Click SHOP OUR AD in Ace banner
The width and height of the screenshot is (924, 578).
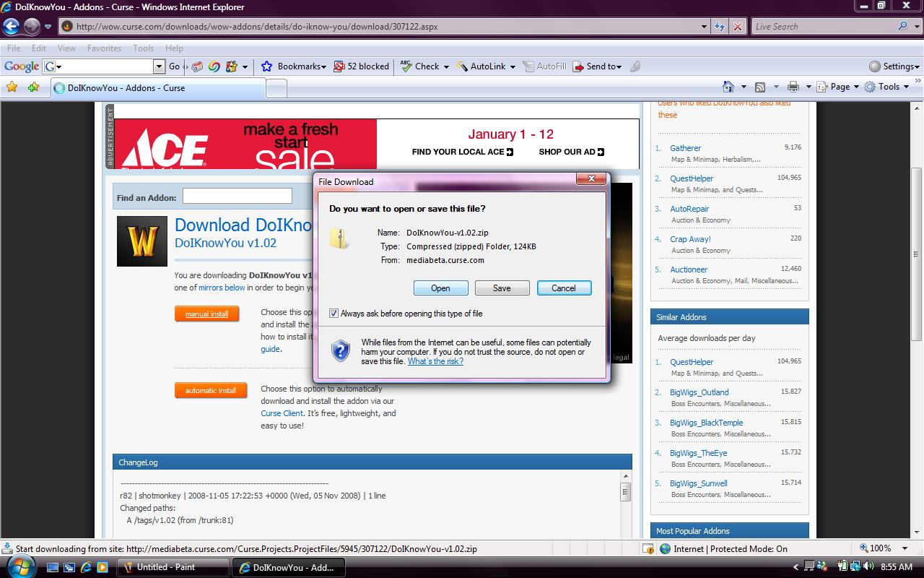click(x=571, y=152)
